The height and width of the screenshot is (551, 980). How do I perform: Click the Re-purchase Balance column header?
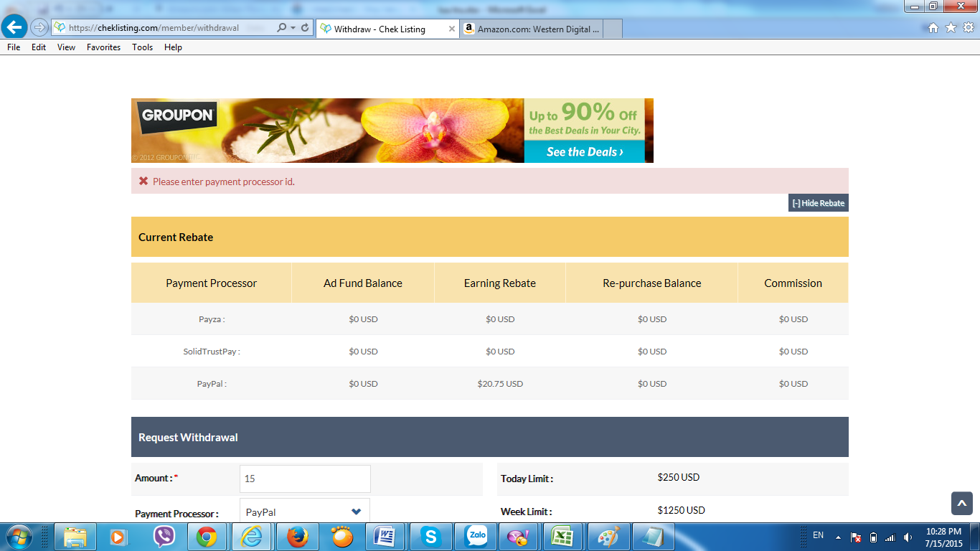(x=652, y=283)
